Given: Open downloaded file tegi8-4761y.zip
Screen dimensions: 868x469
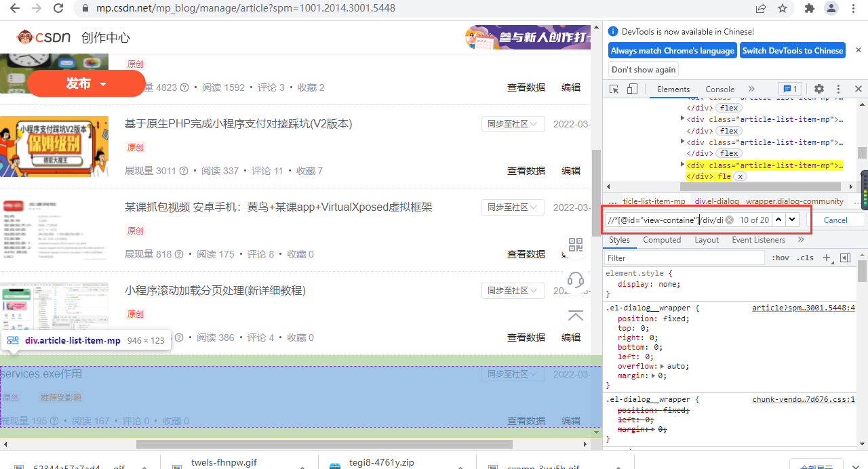Looking at the screenshot, I should tap(381, 464).
